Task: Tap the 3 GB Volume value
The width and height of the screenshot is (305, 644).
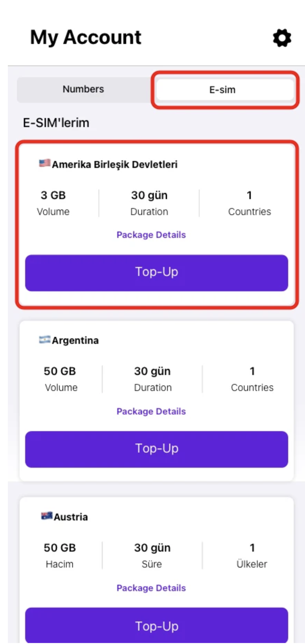Action: 53,195
